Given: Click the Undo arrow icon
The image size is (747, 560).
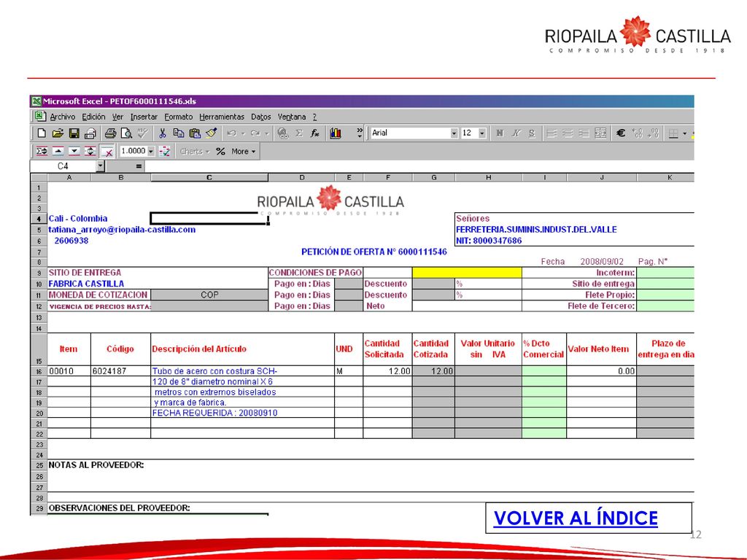Looking at the screenshot, I should (231, 133).
